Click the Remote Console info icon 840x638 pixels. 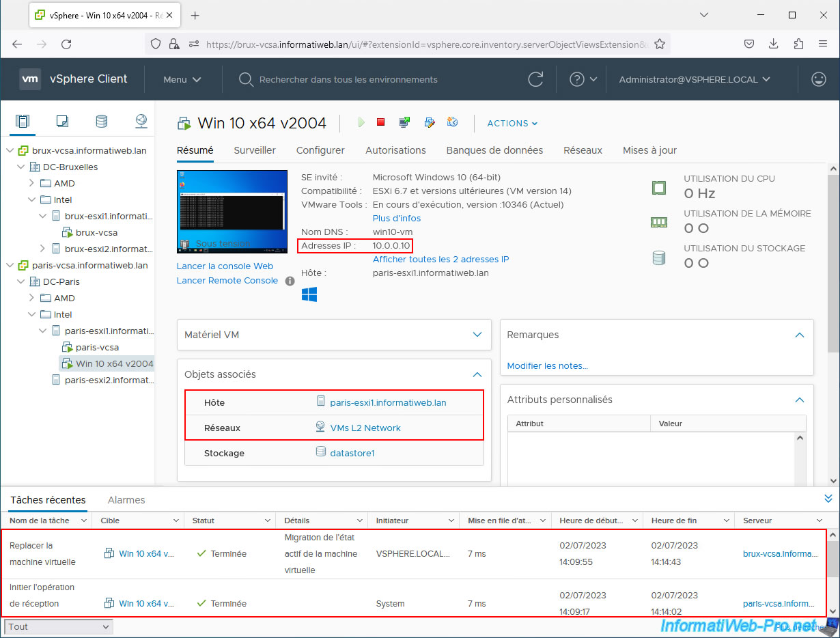click(x=290, y=281)
